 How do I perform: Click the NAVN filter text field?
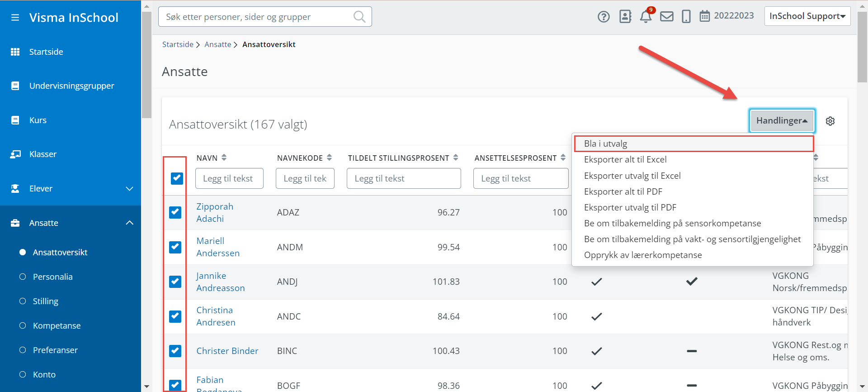[x=230, y=178]
